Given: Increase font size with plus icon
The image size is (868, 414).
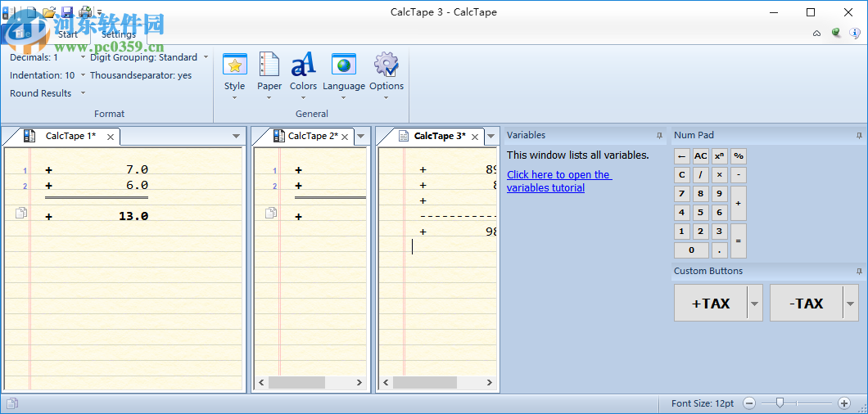Looking at the screenshot, I should pos(844,403).
